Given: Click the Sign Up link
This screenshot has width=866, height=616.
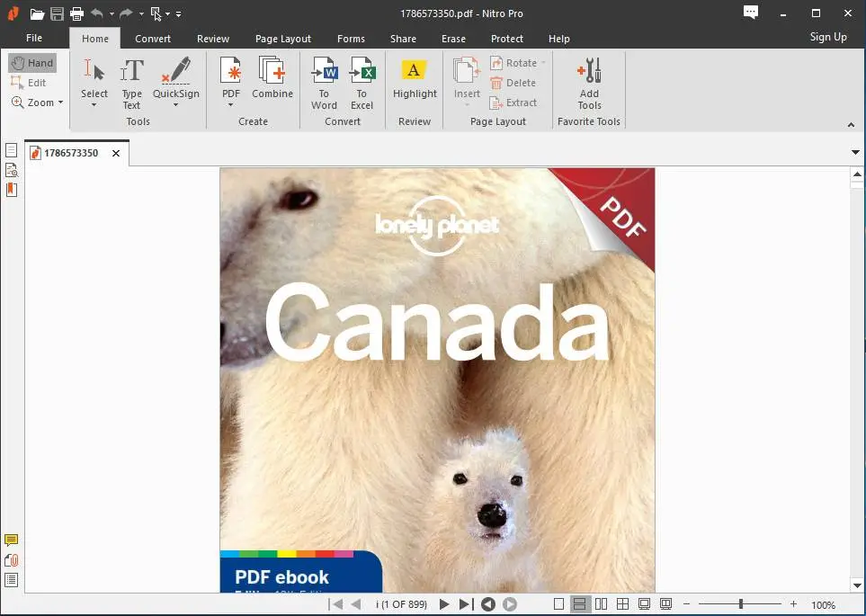Looking at the screenshot, I should click(x=827, y=37).
